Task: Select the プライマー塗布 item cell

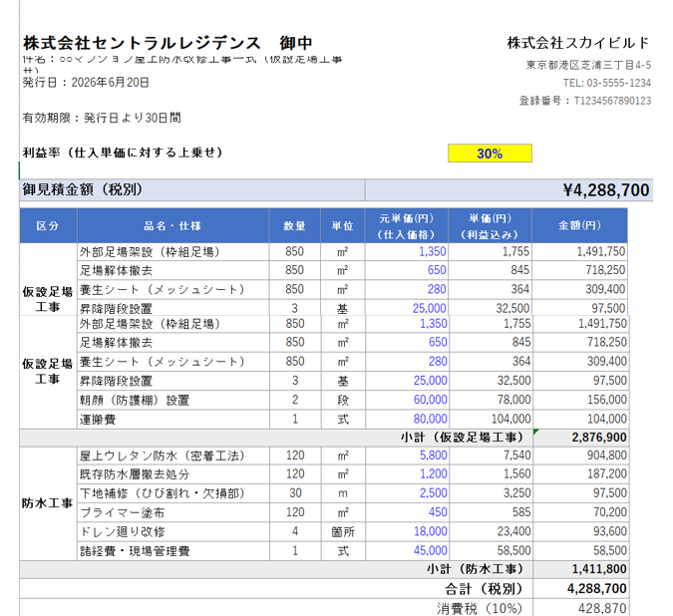Action: [x=173, y=512]
